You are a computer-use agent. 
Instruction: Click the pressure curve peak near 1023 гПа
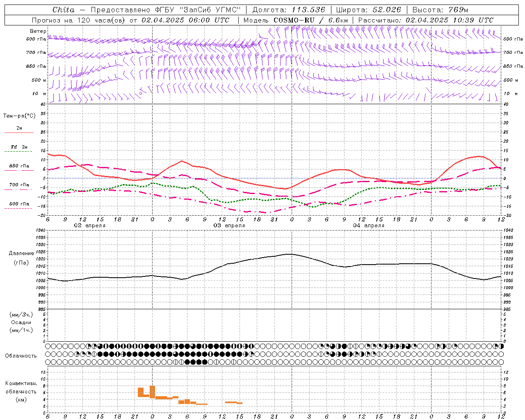click(290, 254)
